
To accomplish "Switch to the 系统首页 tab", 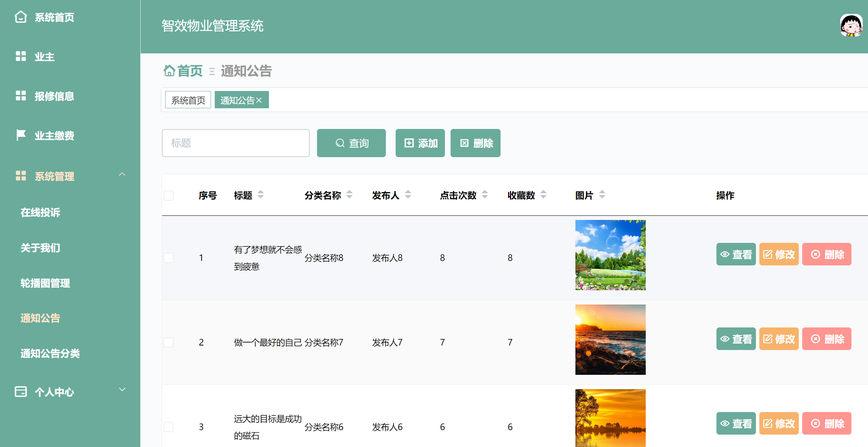I will click(188, 100).
